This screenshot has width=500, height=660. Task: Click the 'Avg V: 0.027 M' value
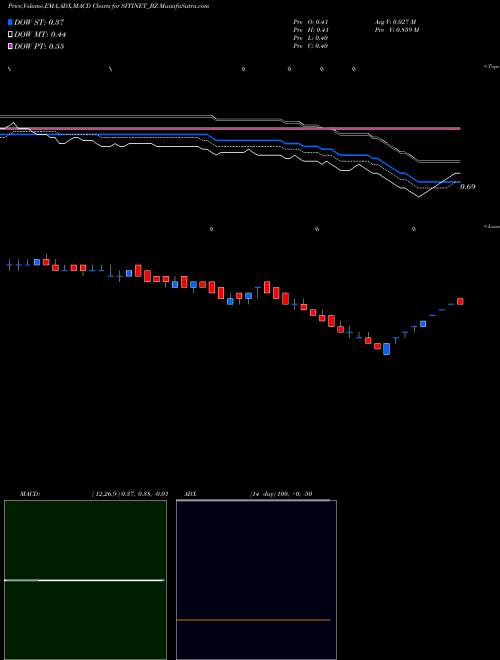coord(396,22)
